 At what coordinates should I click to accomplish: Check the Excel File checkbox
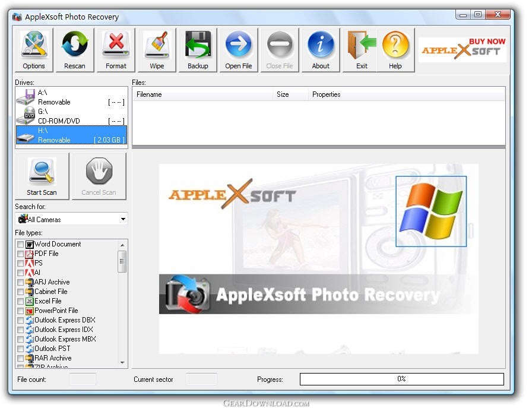20,302
